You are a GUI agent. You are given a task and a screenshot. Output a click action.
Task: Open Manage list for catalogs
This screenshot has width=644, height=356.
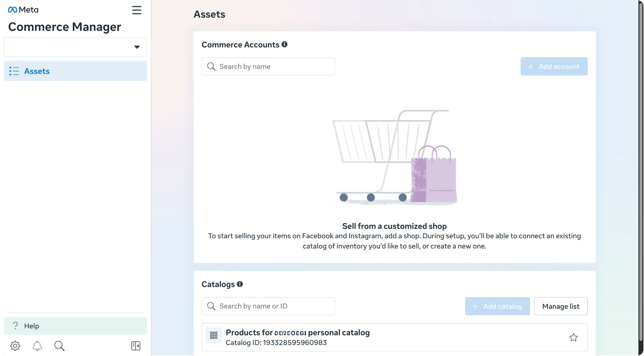(561, 306)
